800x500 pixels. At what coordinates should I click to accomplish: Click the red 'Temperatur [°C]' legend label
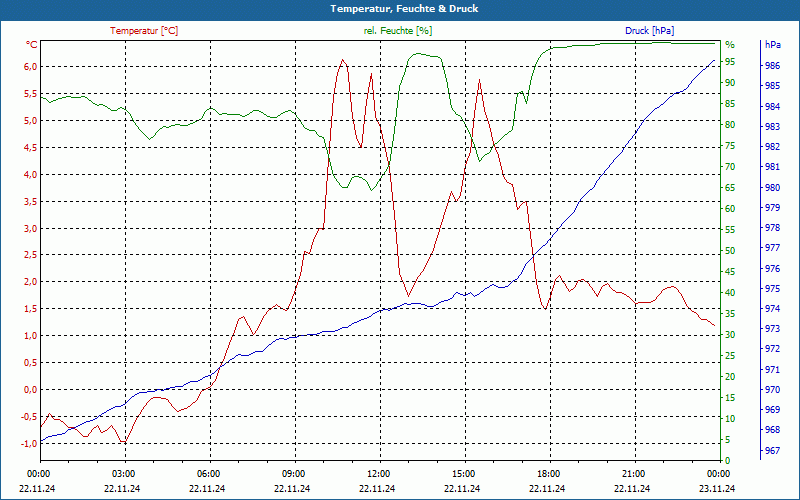(x=144, y=31)
